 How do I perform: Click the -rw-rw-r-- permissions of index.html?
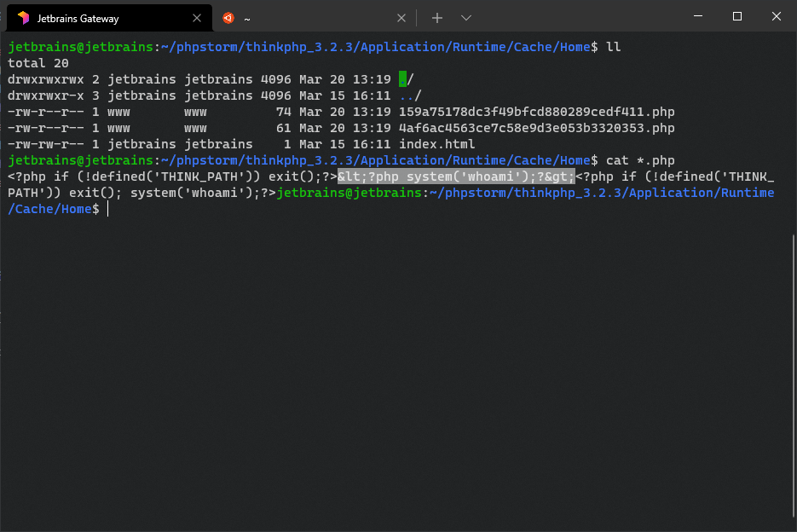[x=46, y=144]
